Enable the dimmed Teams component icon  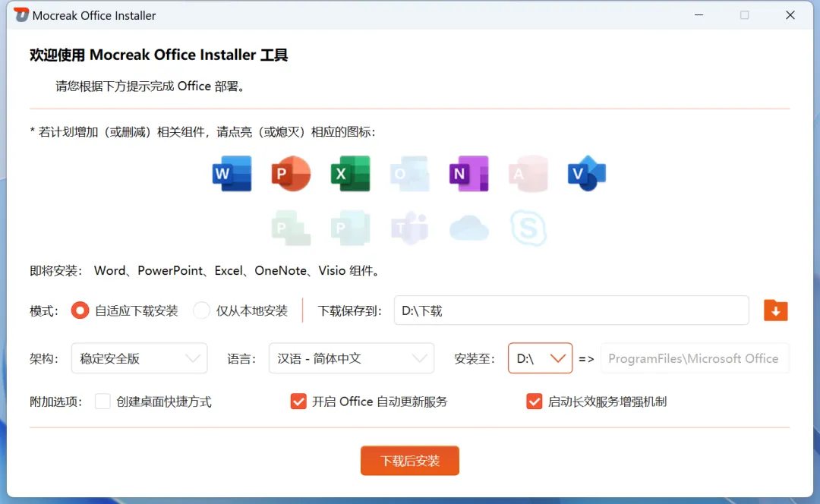coord(410,228)
